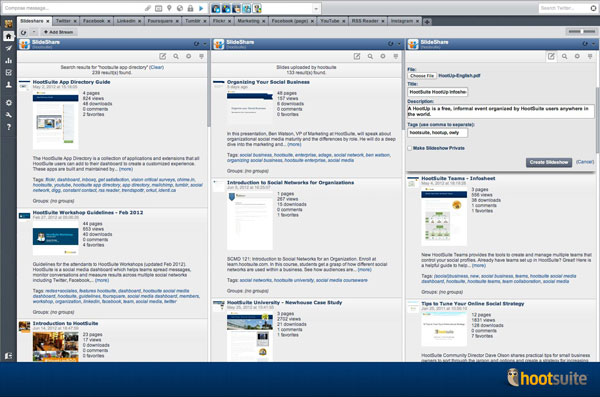Open compose icon in first SlideShare column
The image size is (600, 397).
click(x=163, y=56)
